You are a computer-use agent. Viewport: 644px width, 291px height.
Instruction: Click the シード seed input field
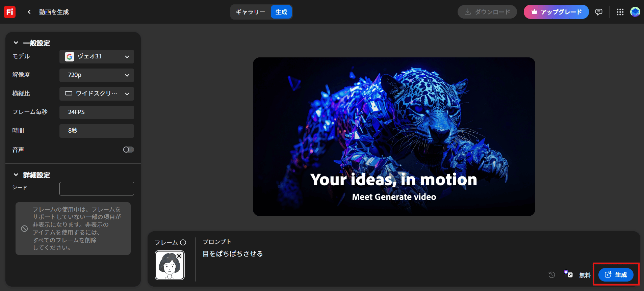click(x=97, y=189)
